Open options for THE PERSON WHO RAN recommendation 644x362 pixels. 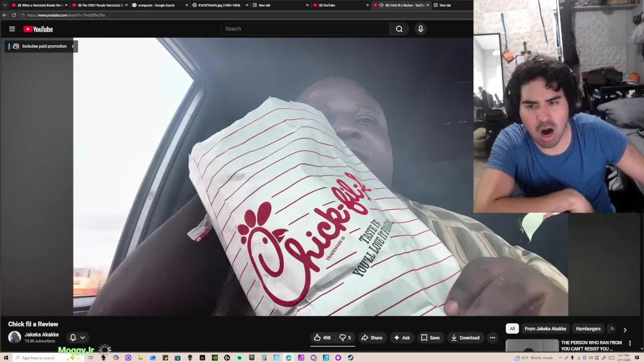point(630,343)
